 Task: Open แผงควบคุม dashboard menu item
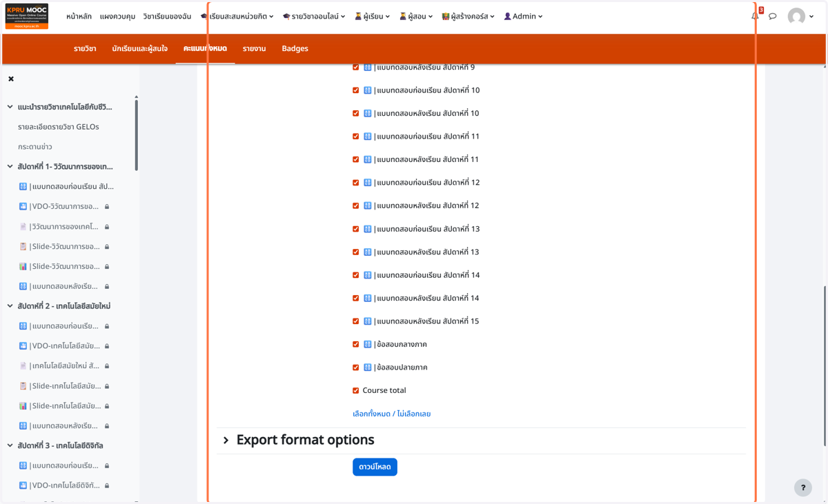tap(117, 17)
